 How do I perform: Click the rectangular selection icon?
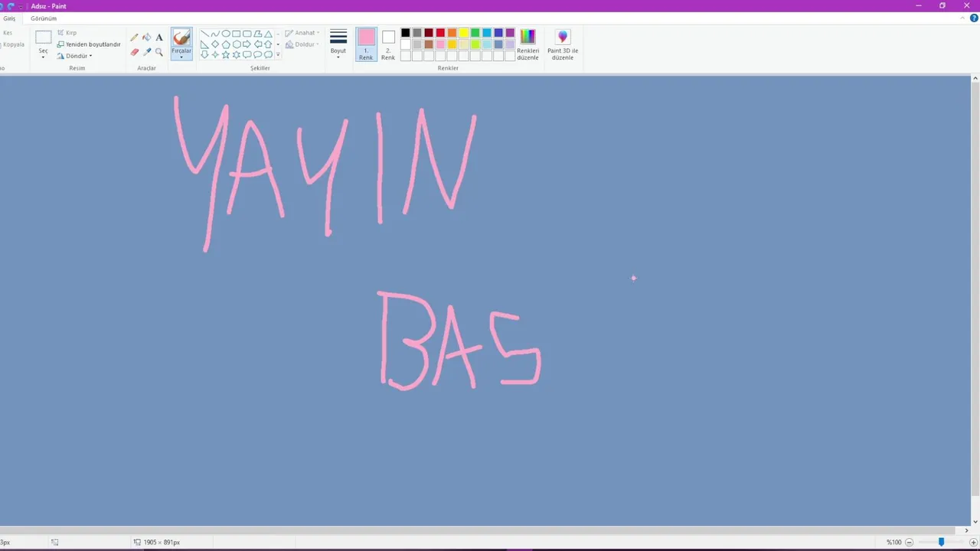click(x=44, y=37)
